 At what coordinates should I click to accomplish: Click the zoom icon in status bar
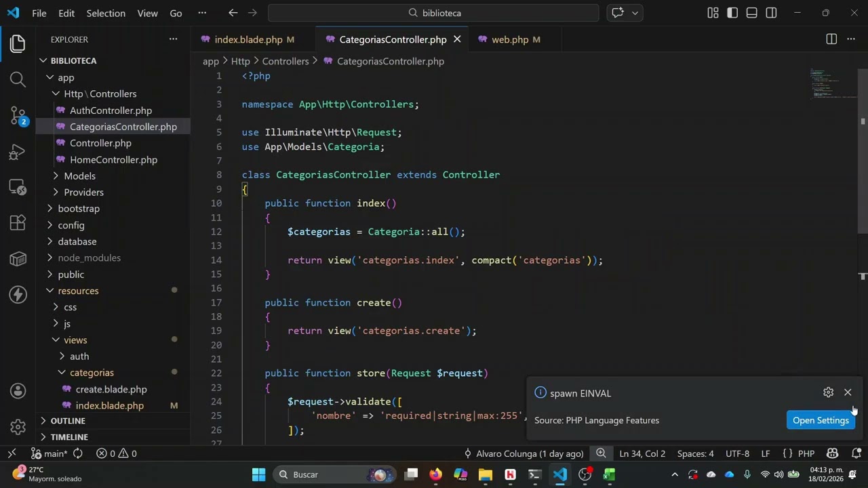click(x=601, y=453)
